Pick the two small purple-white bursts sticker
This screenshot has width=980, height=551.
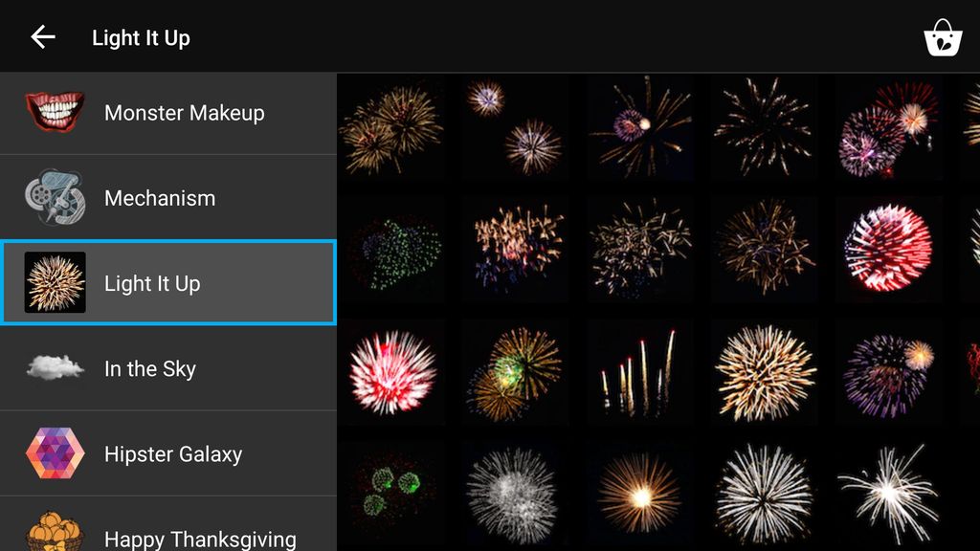tap(516, 127)
